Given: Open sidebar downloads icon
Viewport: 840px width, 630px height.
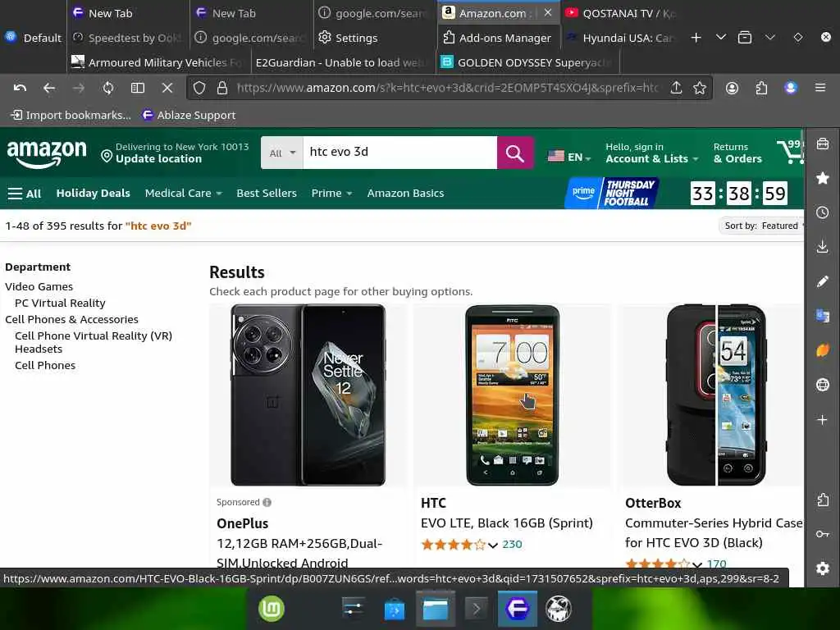Looking at the screenshot, I should [x=822, y=246].
